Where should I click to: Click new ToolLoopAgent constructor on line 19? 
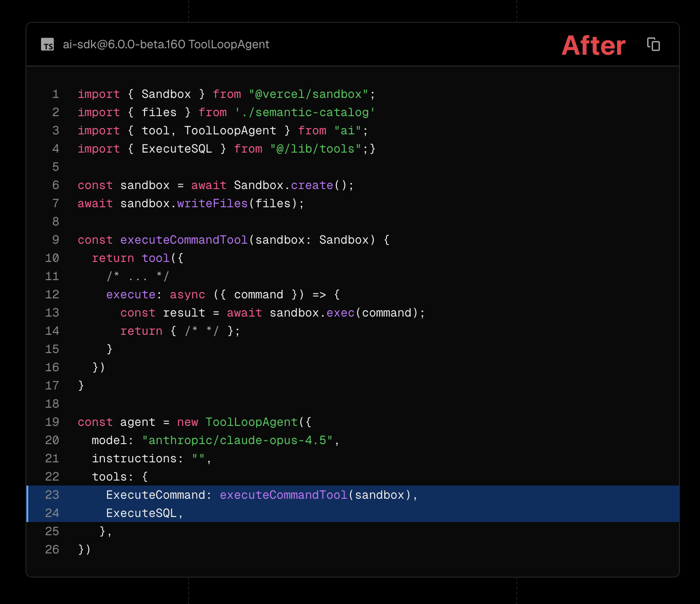coord(251,422)
